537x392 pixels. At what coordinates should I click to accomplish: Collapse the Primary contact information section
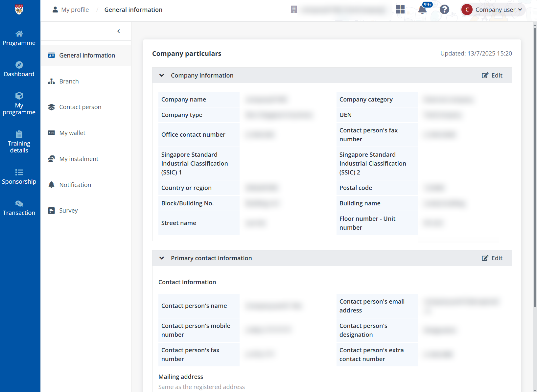point(162,258)
